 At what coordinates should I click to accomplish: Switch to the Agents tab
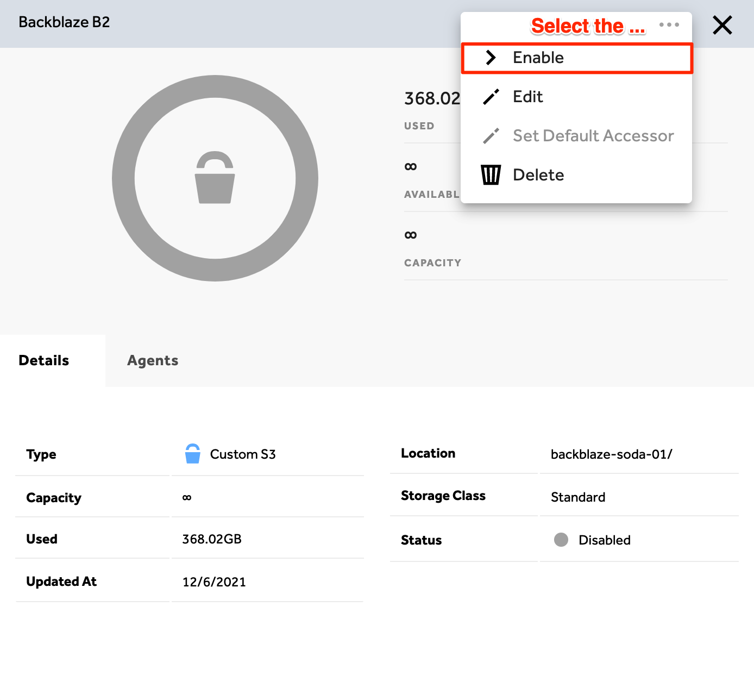[x=153, y=360]
